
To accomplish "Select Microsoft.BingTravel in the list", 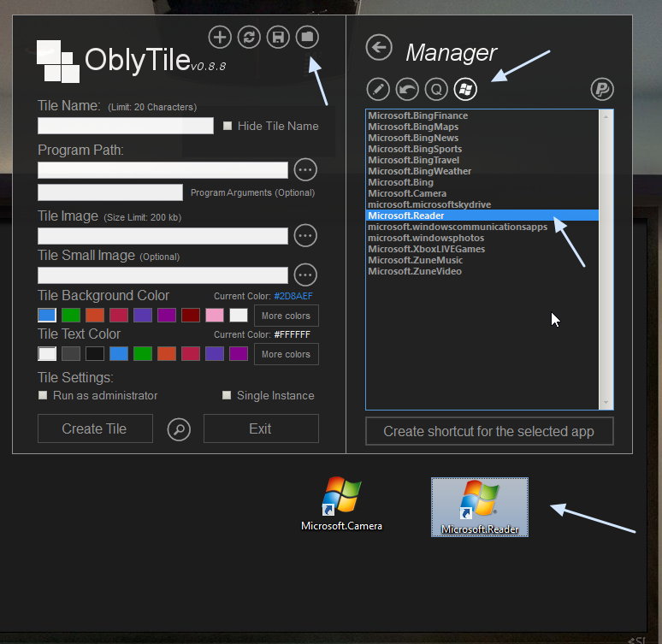I will (482, 160).
